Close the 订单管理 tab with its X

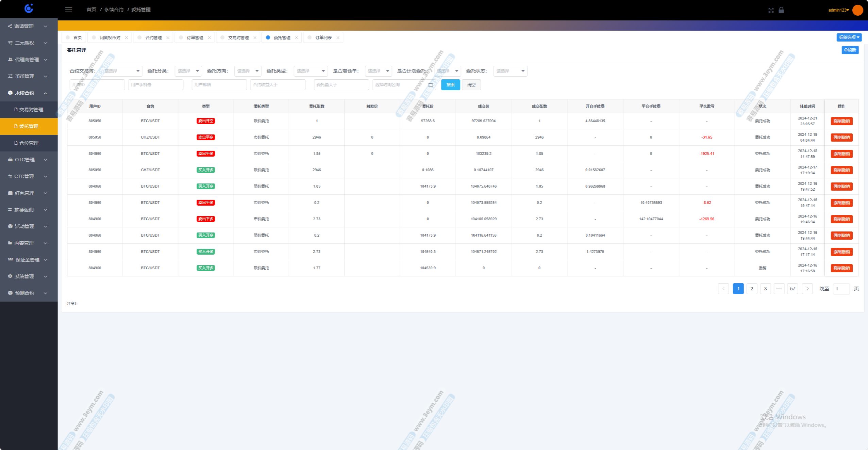pyautogui.click(x=209, y=38)
